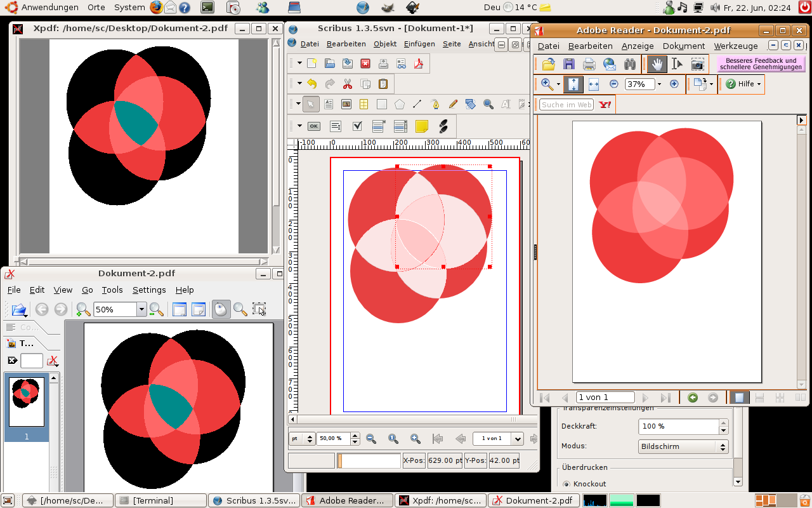This screenshot has height=508, width=812.
Task: Switch to Terminal in the taskbar
Action: click(x=161, y=500)
